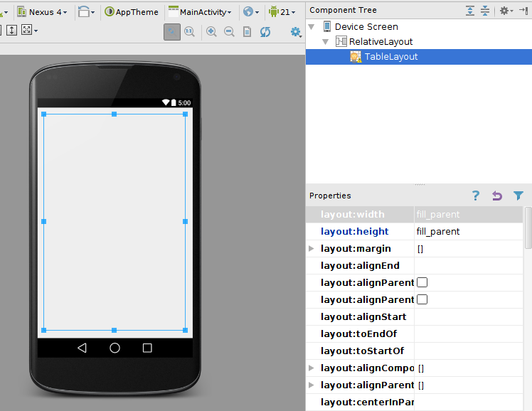Click the Back triangle on device preview
532x411 pixels.
[x=82, y=348]
